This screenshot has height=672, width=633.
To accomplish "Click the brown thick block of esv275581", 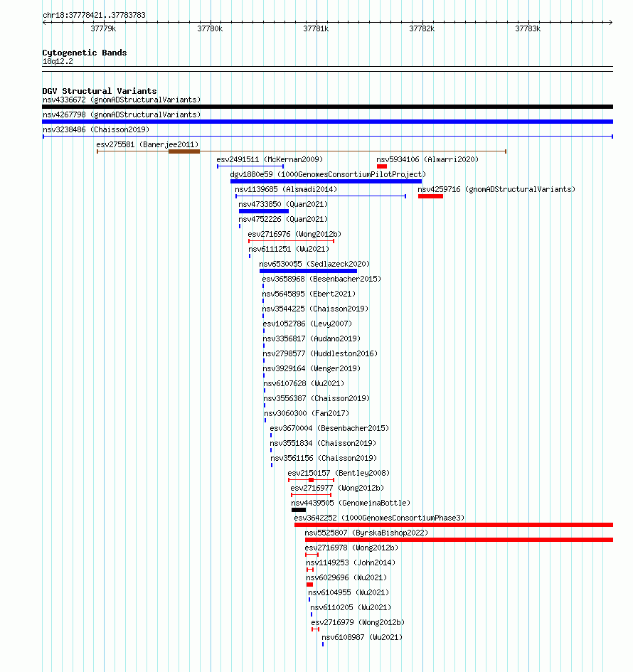I will 184,151.
